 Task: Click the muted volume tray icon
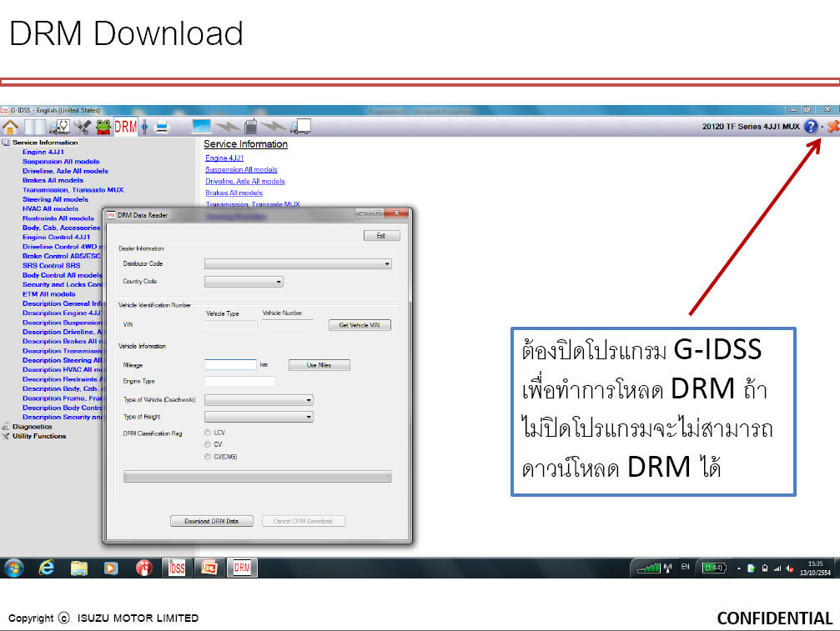[790, 568]
